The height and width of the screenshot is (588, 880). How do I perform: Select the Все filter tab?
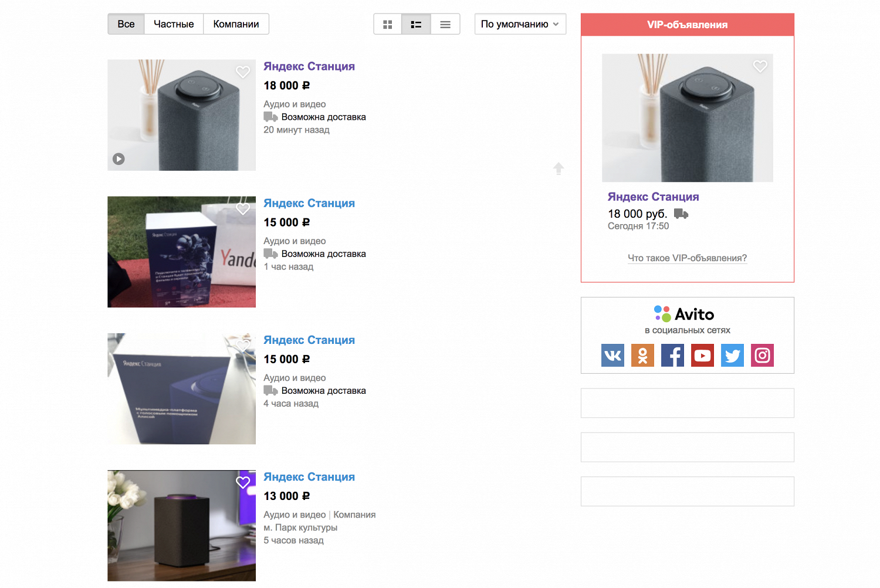click(x=126, y=24)
